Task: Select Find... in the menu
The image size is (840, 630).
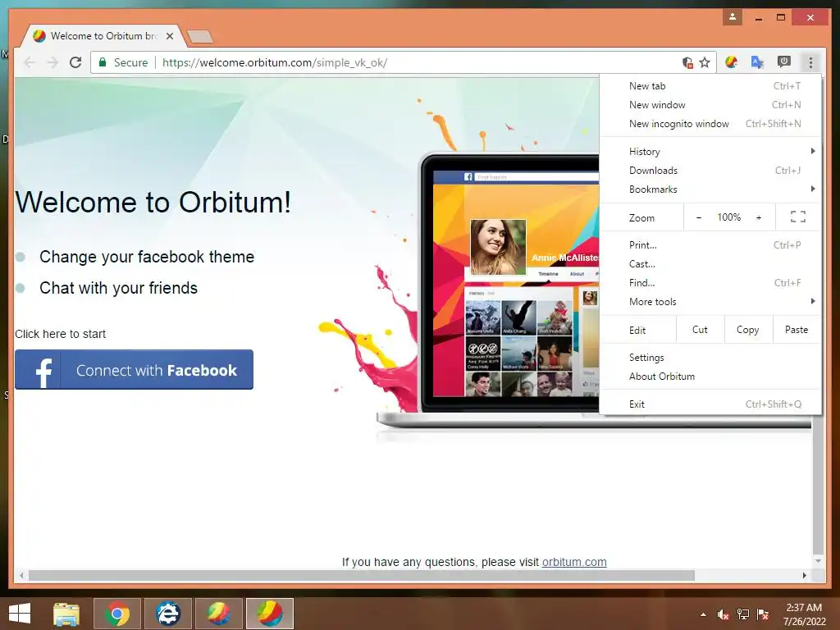Action: pos(710,283)
